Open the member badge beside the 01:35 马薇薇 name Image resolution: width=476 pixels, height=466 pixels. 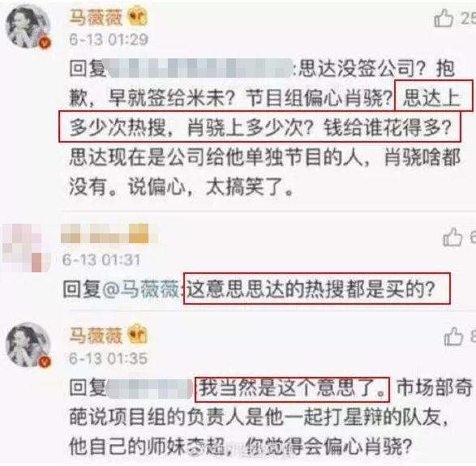click(137, 334)
